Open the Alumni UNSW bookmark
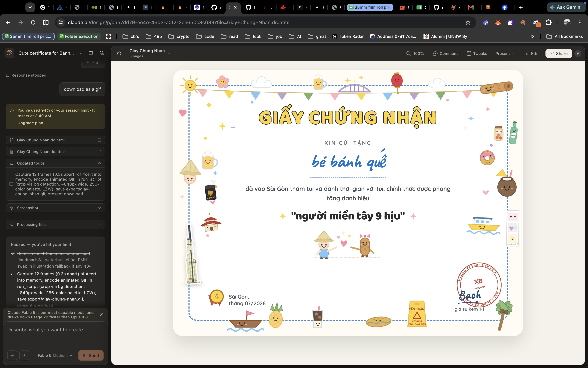Image resolution: width=588 pixels, height=368 pixels. [x=447, y=36]
